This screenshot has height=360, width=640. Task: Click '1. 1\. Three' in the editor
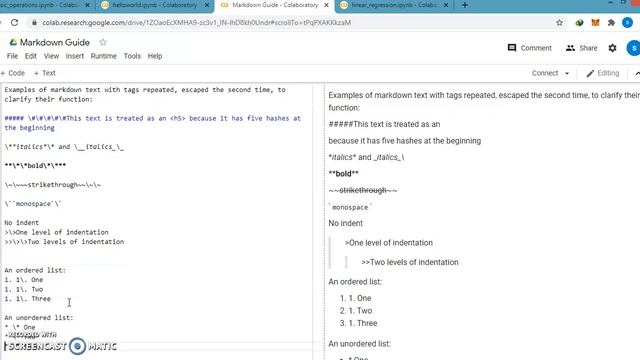[x=28, y=299]
